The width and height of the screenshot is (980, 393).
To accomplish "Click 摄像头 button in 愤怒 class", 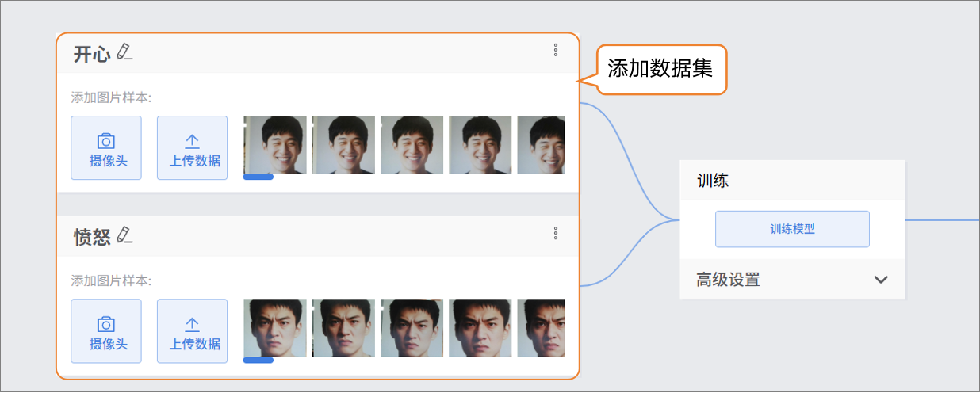I will 106,331.
